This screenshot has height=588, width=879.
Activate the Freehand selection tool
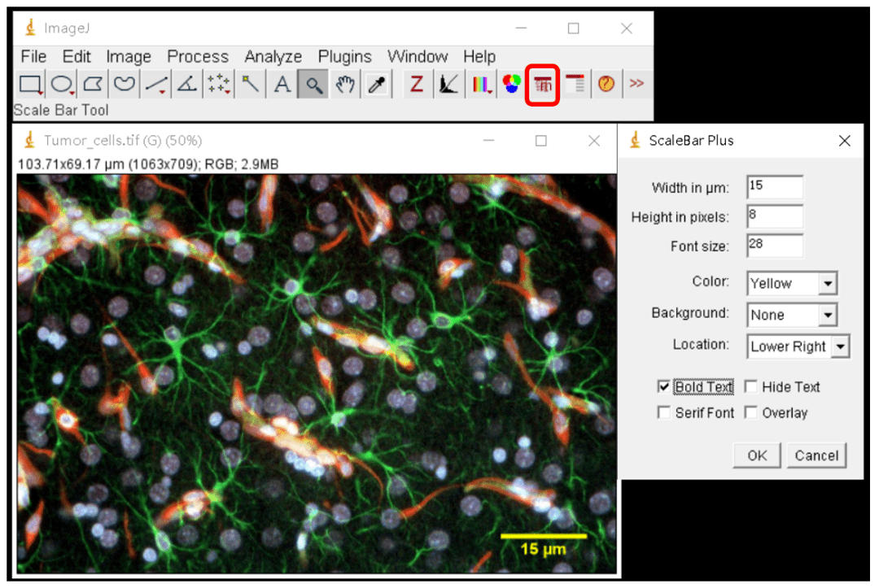[125, 84]
